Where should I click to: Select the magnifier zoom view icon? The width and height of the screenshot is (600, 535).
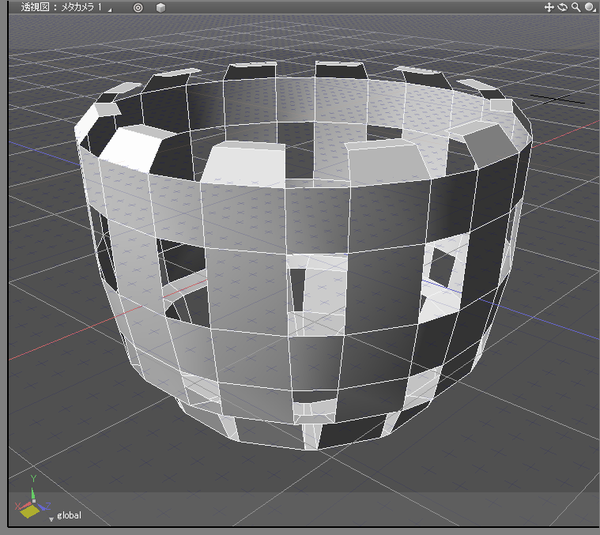click(x=577, y=7)
